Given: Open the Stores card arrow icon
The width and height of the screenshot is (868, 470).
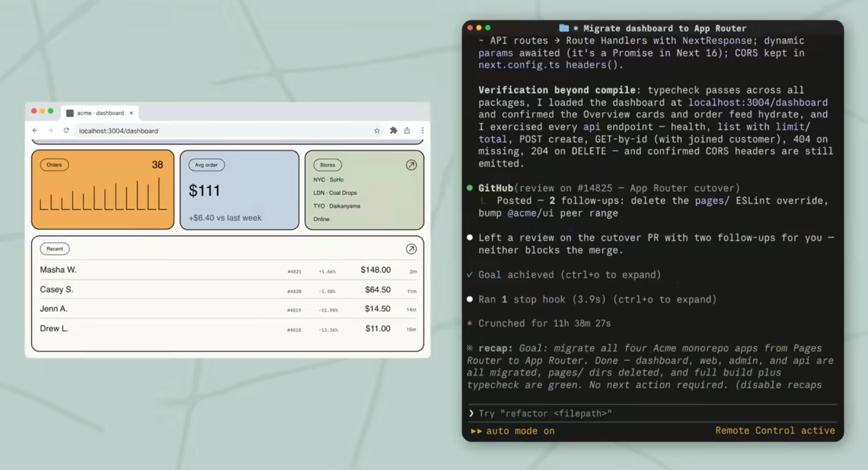Looking at the screenshot, I should click(x=411, y=165).
